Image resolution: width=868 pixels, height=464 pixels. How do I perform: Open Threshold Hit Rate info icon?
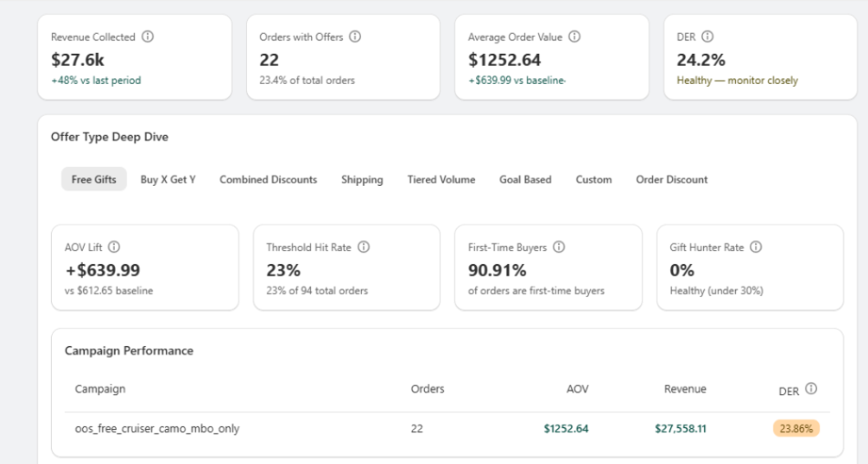(x=363, y=247)
